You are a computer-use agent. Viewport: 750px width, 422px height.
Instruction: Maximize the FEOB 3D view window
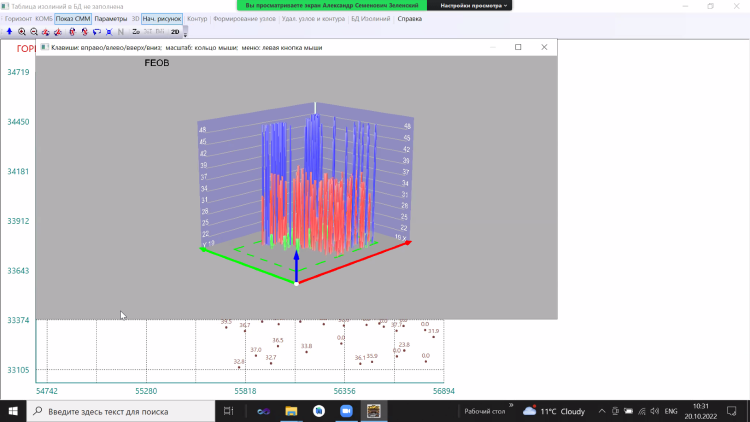pyautogui.click(x=518, y=47)
